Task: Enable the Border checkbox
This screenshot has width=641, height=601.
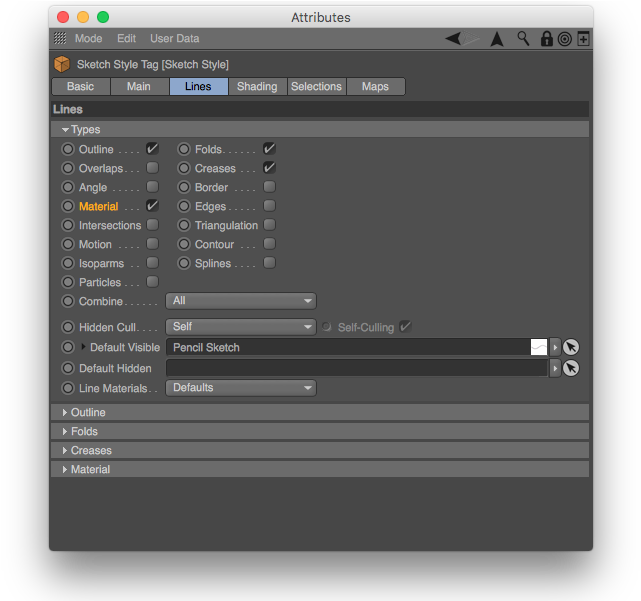Action: [269, 187]
